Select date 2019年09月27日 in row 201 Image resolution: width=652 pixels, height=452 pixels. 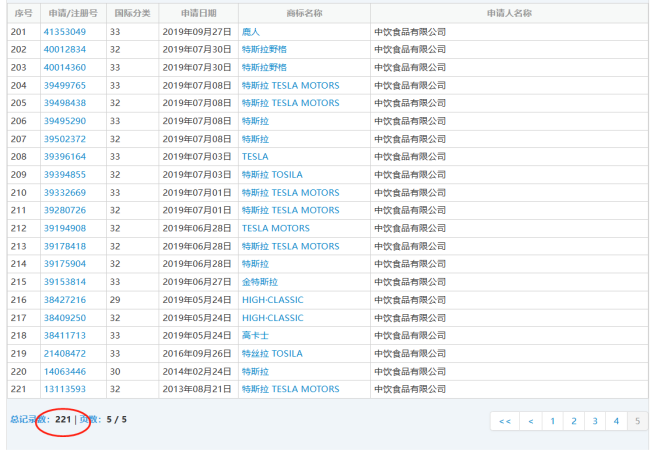pos(197,32)
